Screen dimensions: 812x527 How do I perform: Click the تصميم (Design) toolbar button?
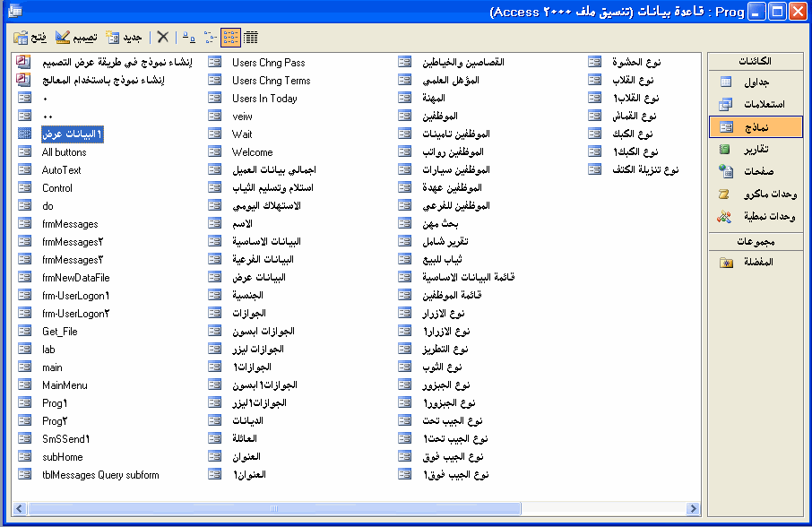(76, 38)
